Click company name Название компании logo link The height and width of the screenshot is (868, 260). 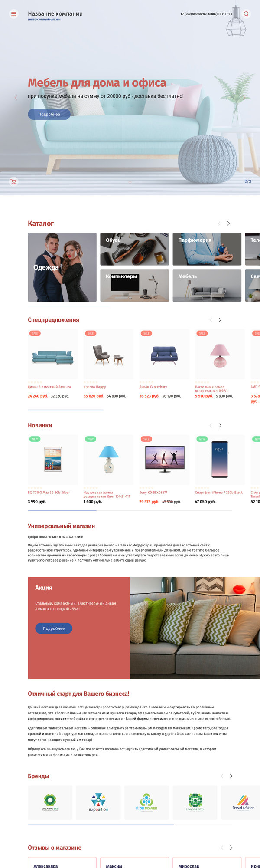coord(55,13)
